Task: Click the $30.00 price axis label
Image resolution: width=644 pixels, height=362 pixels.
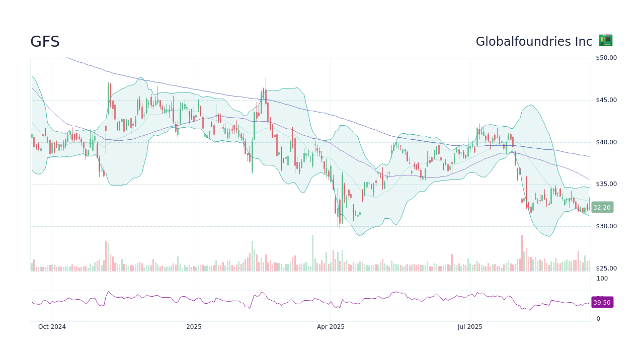Action: coord(606,226)
